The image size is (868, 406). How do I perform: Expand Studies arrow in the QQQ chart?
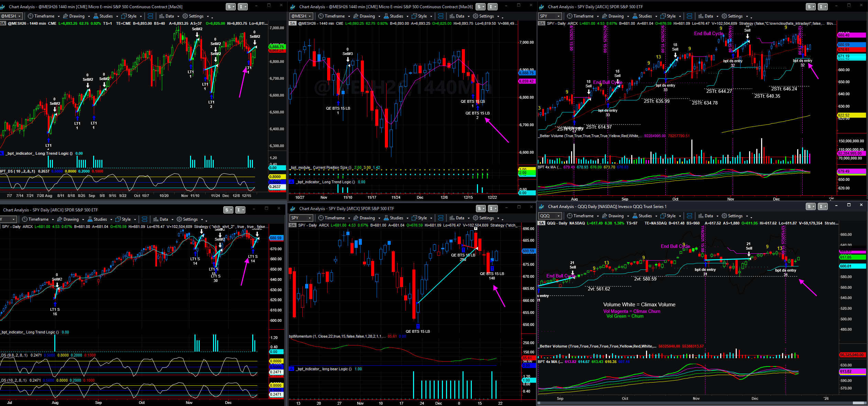pos(656,216)
